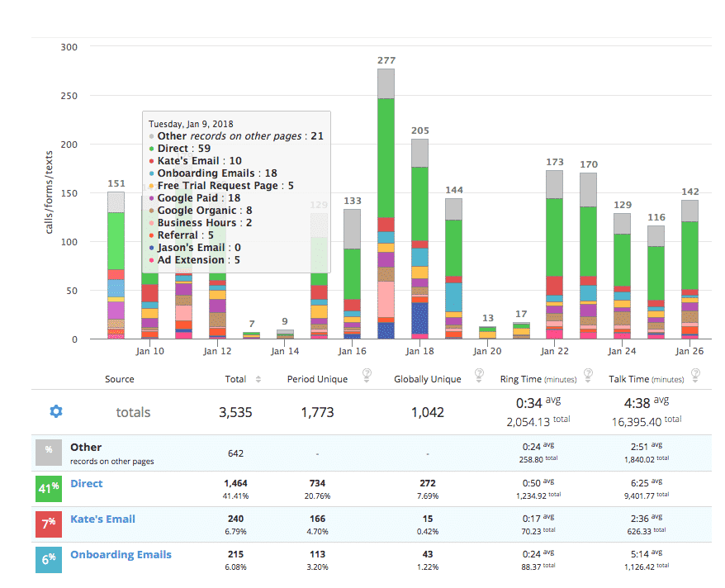Sort the table by Total arrows

(x=258, y=379)
